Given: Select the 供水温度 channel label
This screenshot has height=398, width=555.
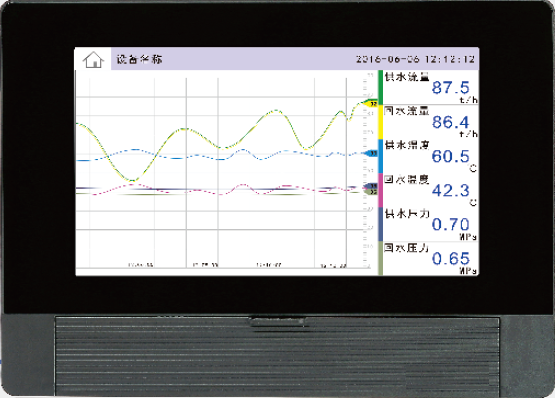Looking at the screenshot, I should (407, 145).
